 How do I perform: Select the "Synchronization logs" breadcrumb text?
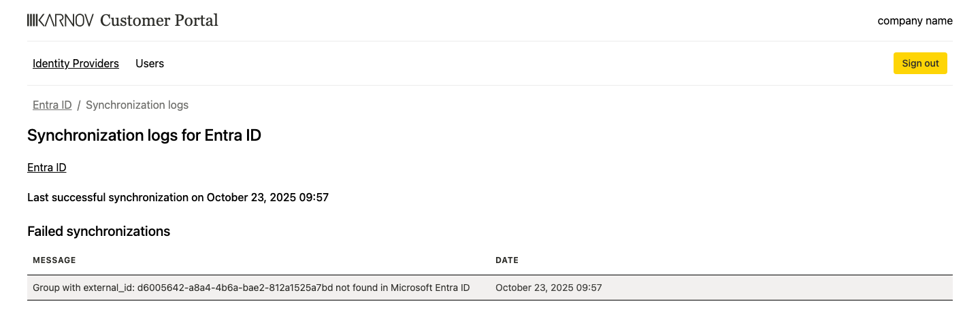pos(137,105)
